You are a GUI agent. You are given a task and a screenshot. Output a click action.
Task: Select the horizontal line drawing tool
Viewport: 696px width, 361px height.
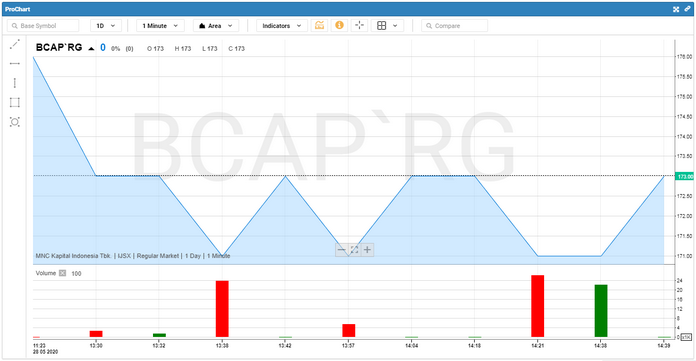(15, 63)
